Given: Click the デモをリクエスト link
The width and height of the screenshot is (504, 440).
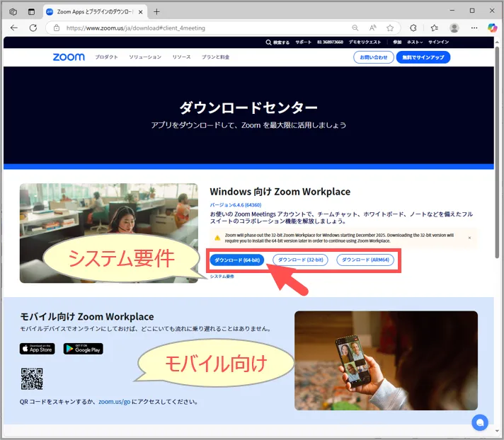Looking at the screenshot, I should coord(365,42).
